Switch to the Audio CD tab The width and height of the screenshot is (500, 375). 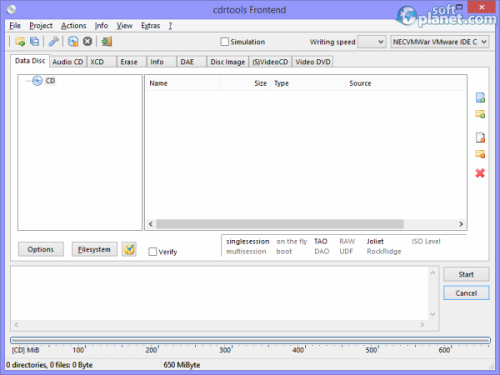point(68,62)
